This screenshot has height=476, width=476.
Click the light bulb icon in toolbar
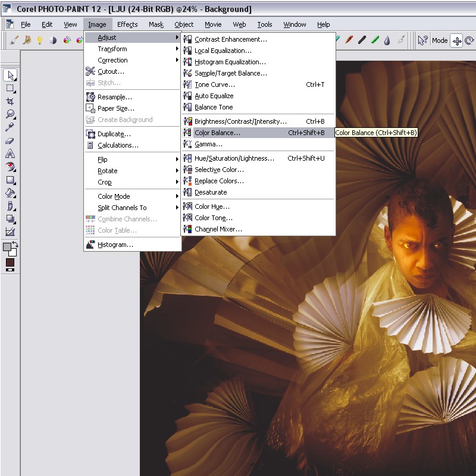click(x=40, y=40)
